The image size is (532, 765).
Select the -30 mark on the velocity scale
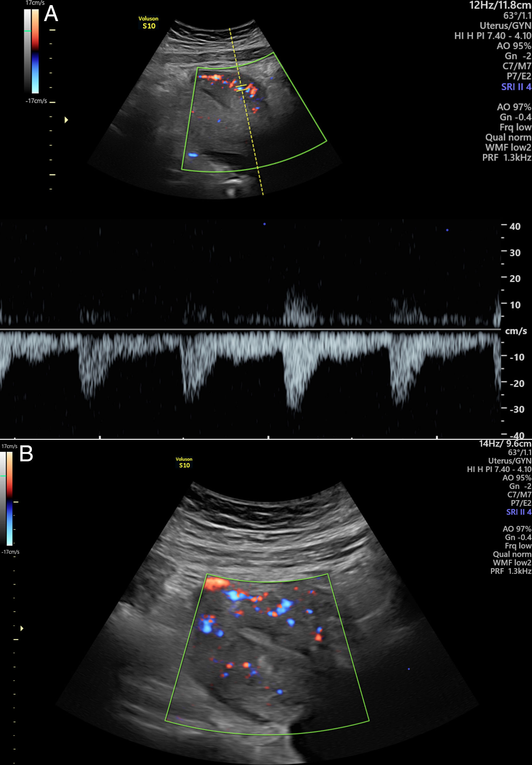tap(517, 409)
